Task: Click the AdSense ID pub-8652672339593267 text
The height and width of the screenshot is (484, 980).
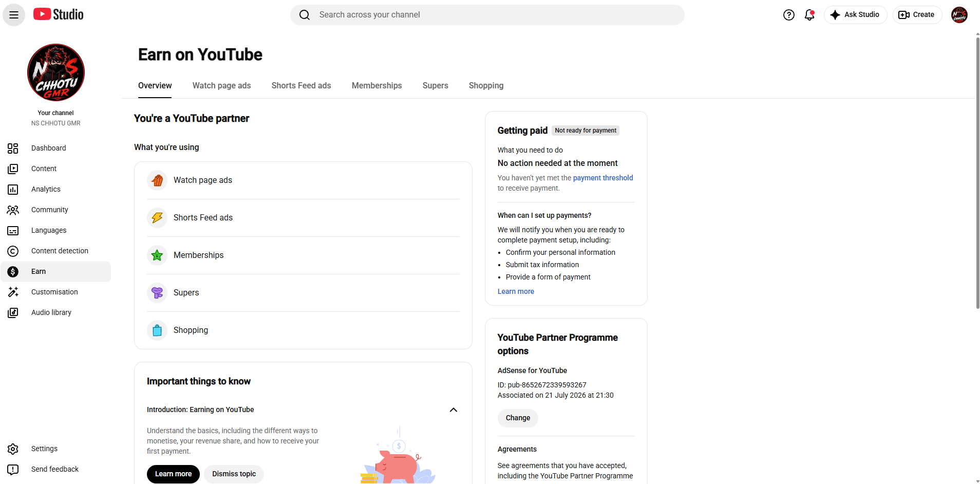Action: tap(542, 385)
